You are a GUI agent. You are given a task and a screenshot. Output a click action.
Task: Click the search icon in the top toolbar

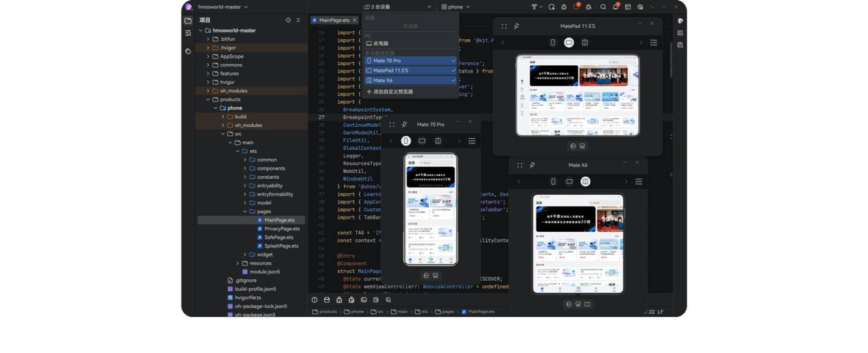(603, 7)
